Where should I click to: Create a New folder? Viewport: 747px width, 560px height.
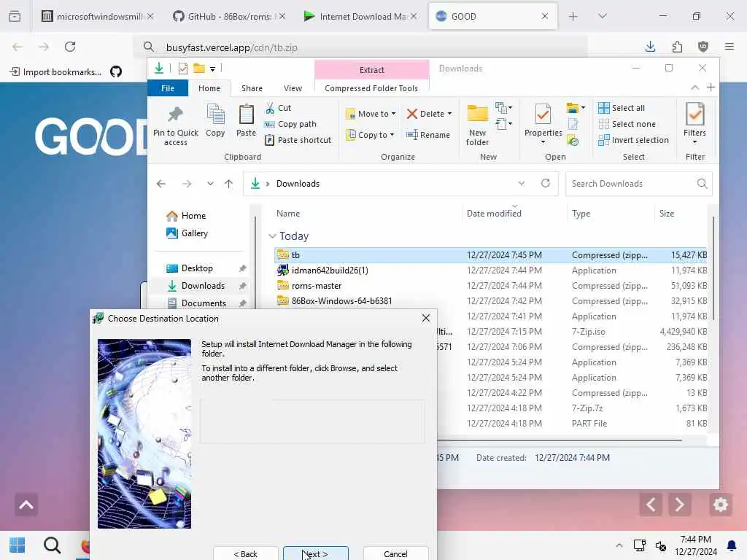click(477, 125)
